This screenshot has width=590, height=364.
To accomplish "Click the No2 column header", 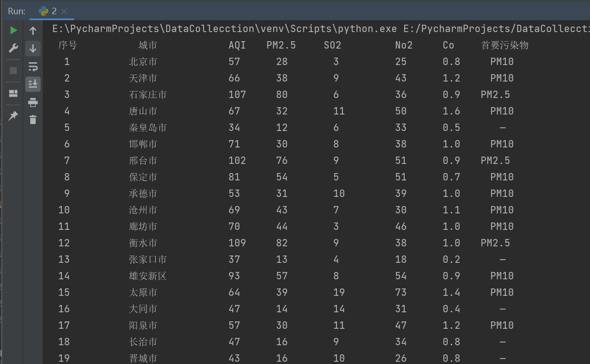I will pos(404,45).
